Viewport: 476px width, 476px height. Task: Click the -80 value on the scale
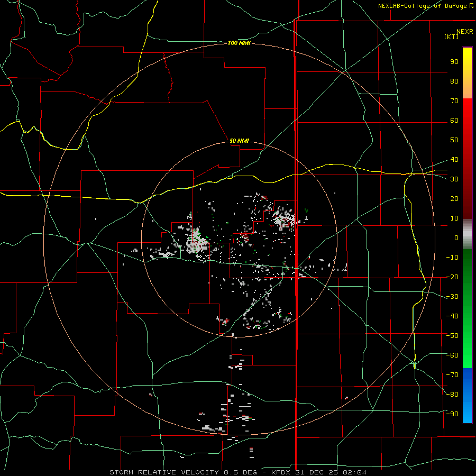pyautogui.click(x=452, y=395)
